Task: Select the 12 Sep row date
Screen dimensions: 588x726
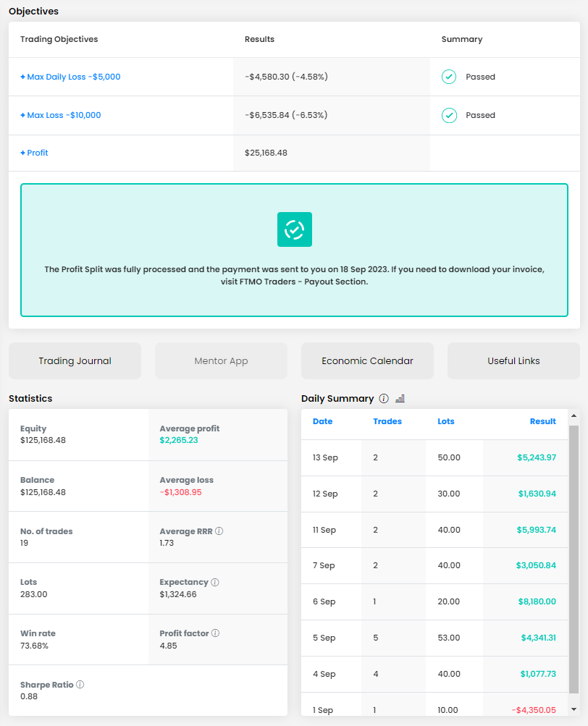Action: [325, 494]
